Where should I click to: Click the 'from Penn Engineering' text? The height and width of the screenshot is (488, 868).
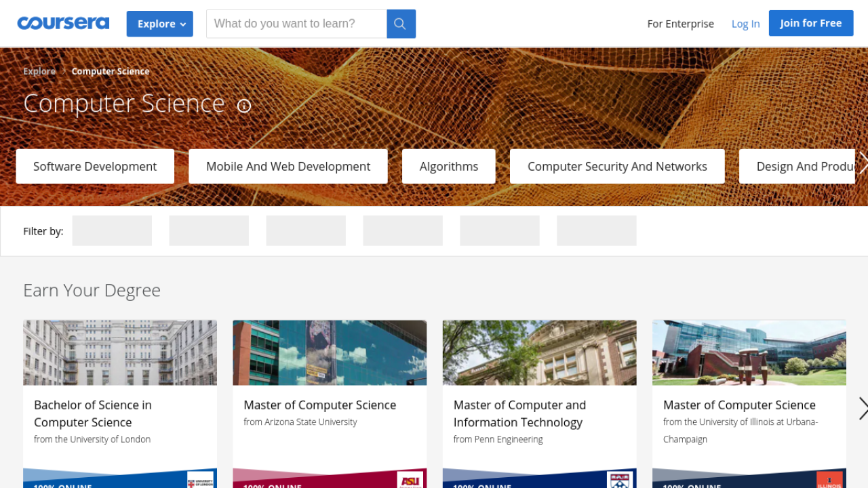click(498, 439)
